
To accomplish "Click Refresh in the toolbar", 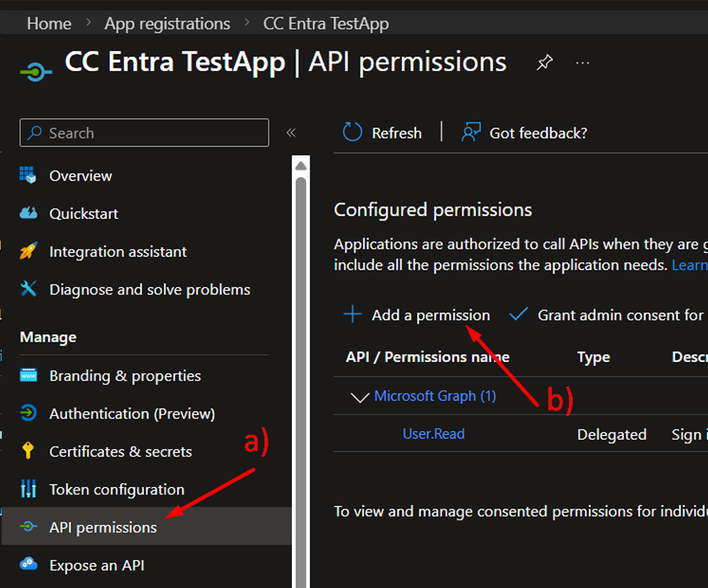I will click(x=383, y=132).
